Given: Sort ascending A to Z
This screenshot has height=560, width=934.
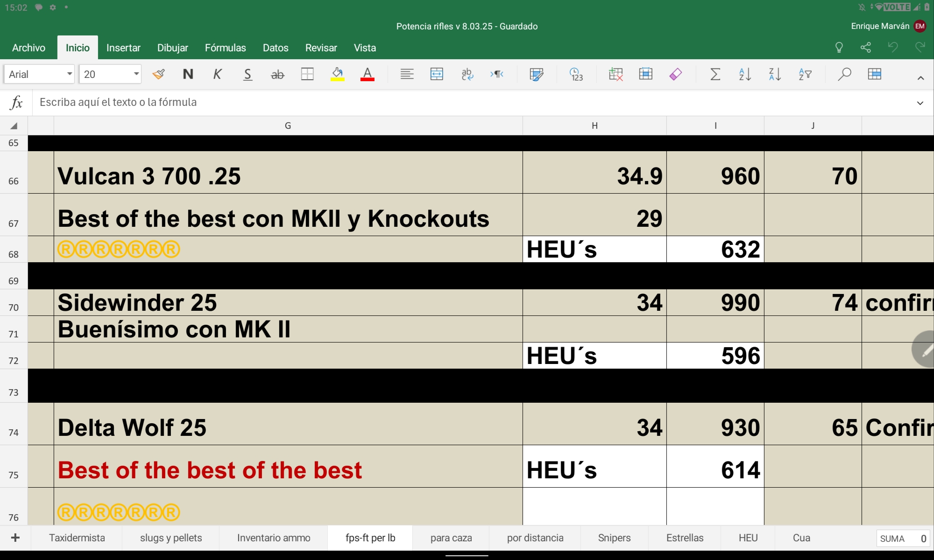Looking at the screenshot, I should pyautogui.click(x=745, y=74).
